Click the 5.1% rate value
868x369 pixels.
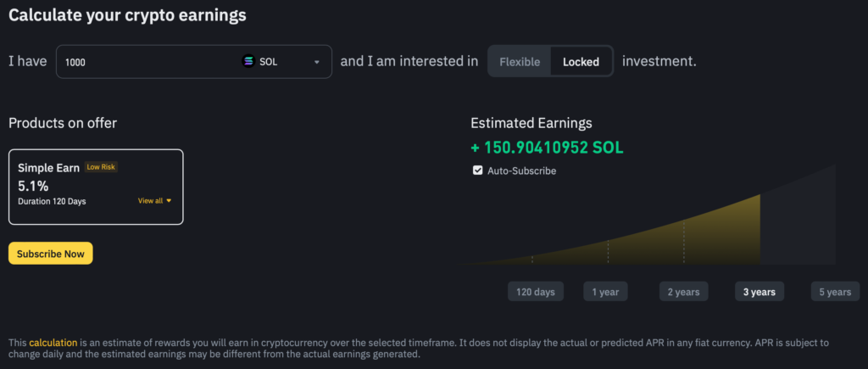33,184
